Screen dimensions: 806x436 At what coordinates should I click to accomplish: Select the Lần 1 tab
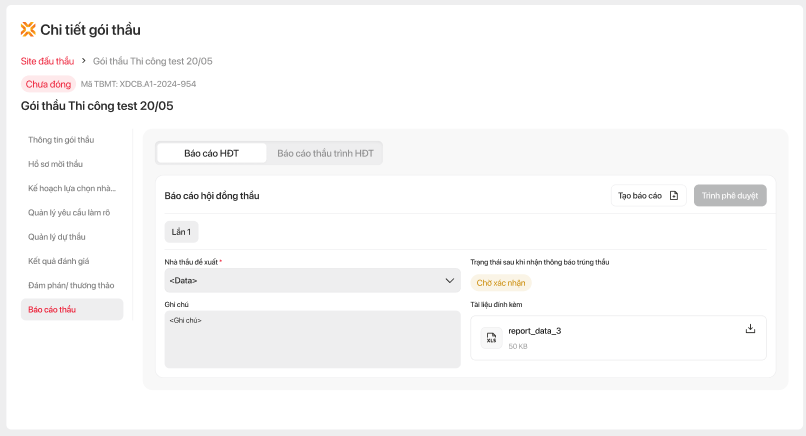[x=182, y=232]
